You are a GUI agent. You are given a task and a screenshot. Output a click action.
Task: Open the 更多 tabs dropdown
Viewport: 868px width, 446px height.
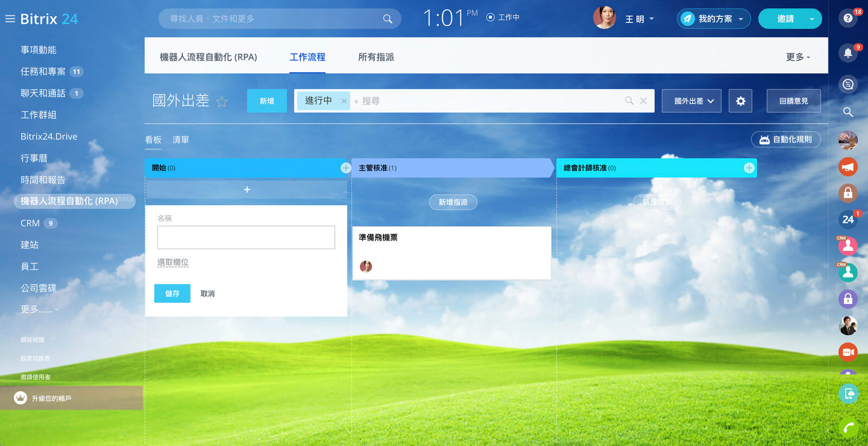click(x=797, y=57)
